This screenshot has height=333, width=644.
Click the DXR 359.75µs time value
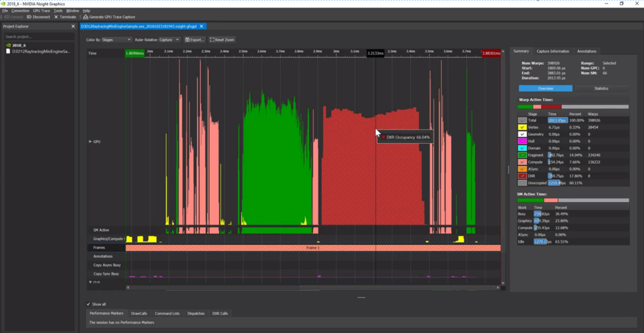[556, 176]
